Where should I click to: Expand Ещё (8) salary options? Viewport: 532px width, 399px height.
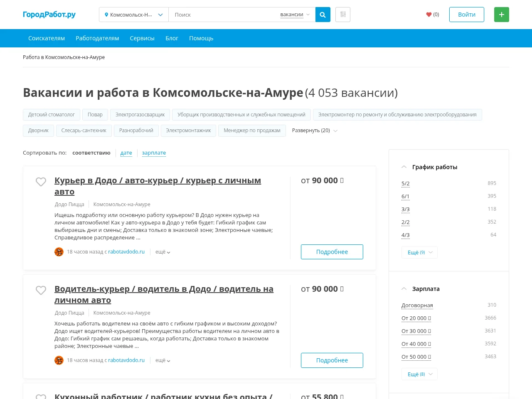point(419,374)
